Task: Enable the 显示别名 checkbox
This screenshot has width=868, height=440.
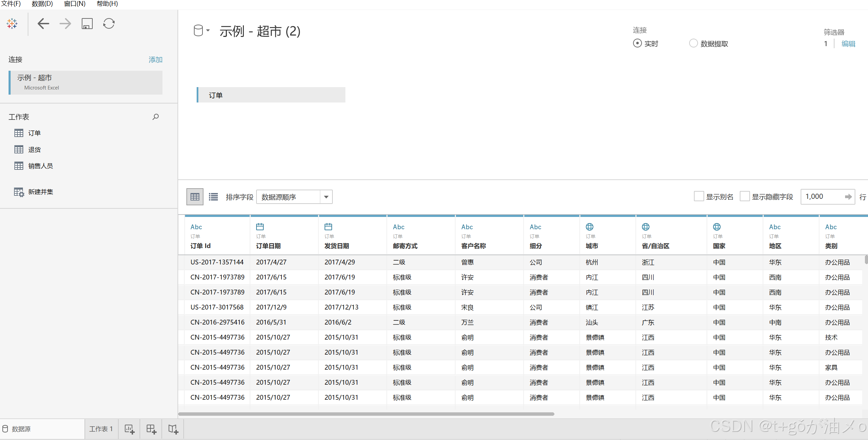Action: pos(699,196)
